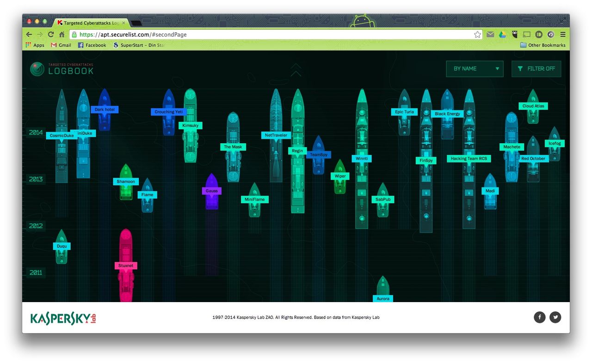Open the Apps bookmarks menu
This screenshot has height=364, width=592.
coord(35,45)
